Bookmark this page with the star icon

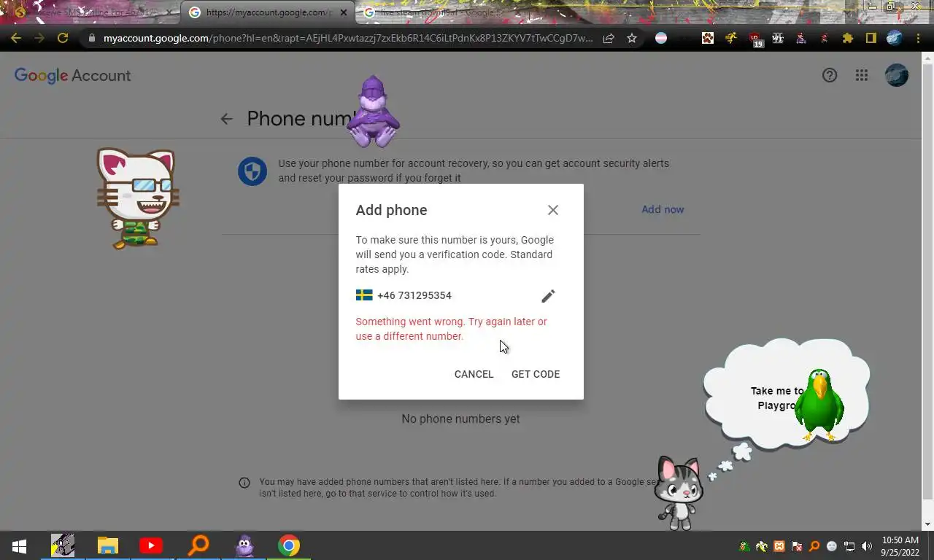pos(632,38)
